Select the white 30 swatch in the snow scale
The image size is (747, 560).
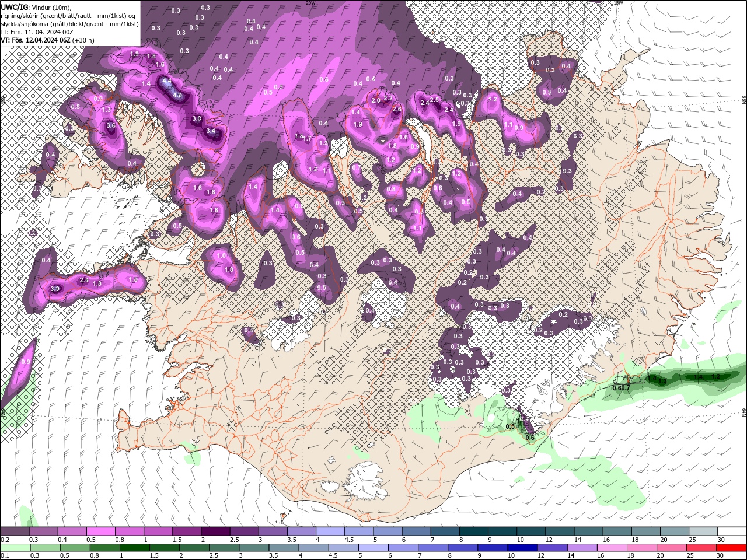(x=732, y=531)
